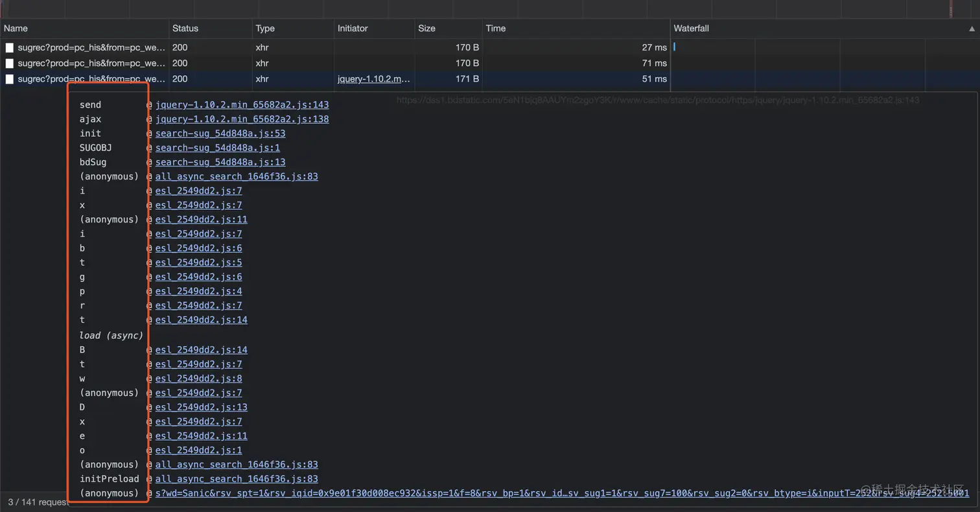This screenshot has height=512, width=980.
Task: Open the esl_2549dd2.js:8 stack frame link
Action: pos(198,378)
